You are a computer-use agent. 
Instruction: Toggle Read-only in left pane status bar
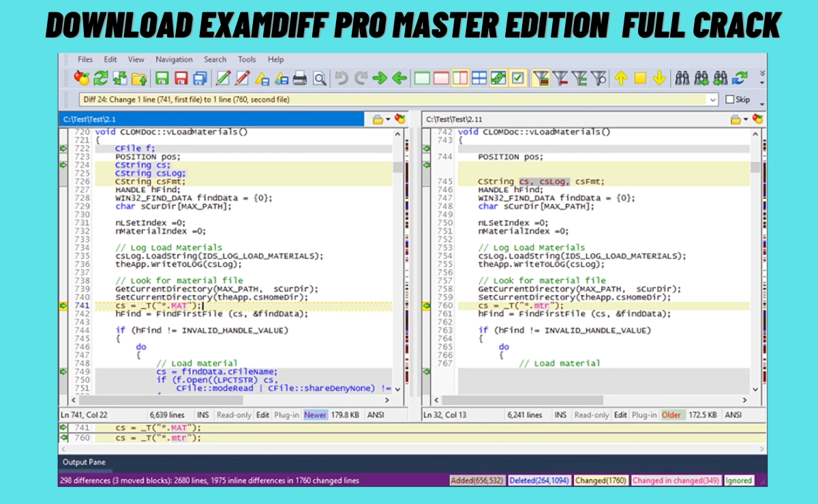click(x=234, y=415)
